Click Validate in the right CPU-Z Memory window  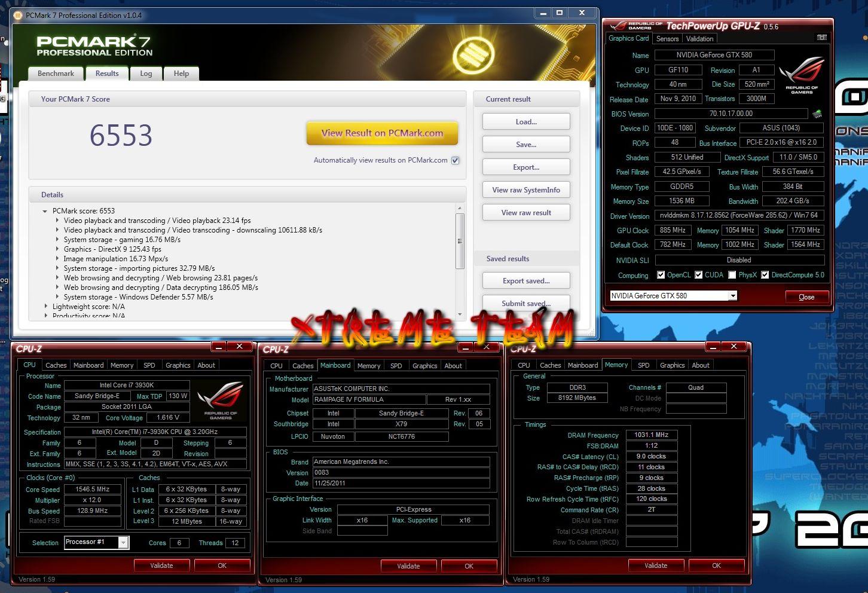pos(656,566)
